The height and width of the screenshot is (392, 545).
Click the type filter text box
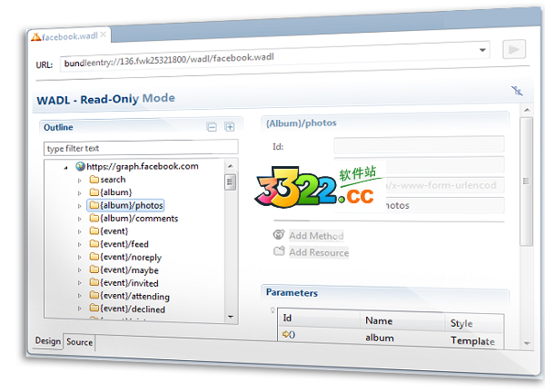click(141, 148)
